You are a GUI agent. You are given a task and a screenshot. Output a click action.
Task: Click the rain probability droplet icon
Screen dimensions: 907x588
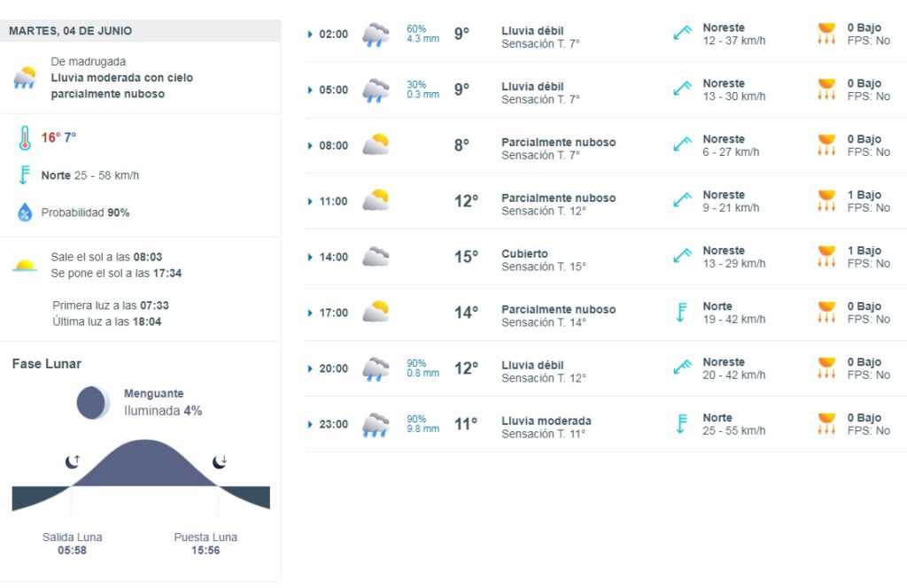(25, 213)
